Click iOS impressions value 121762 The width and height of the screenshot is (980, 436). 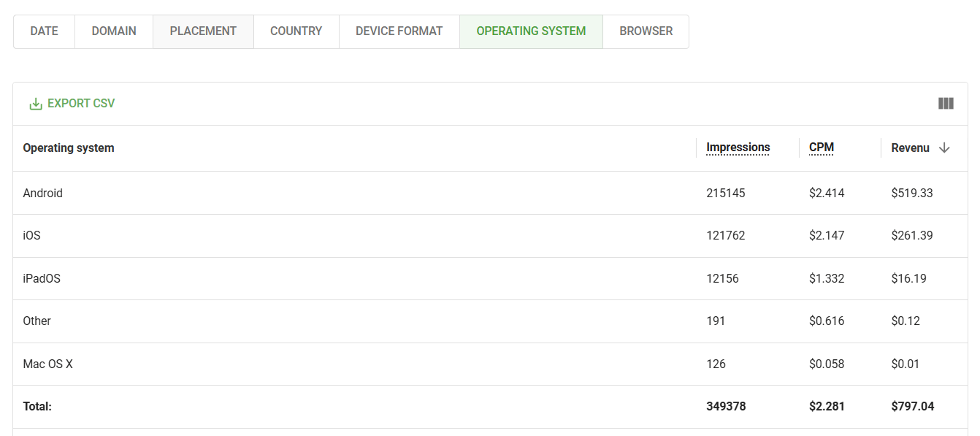click(x=726, y=236)
